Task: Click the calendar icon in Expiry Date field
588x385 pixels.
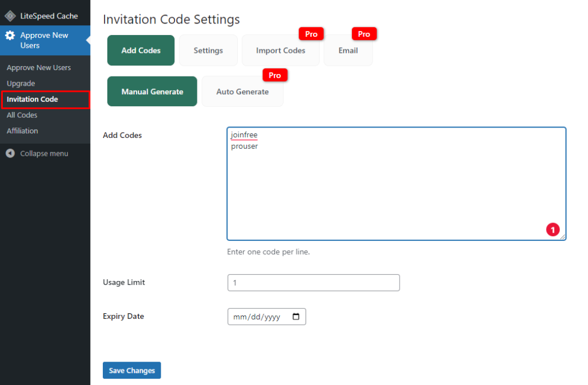Action: coord(296,317)
